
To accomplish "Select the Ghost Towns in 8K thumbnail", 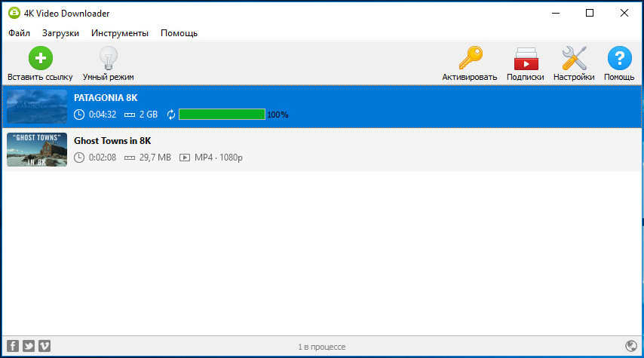I will click(37, 149).
